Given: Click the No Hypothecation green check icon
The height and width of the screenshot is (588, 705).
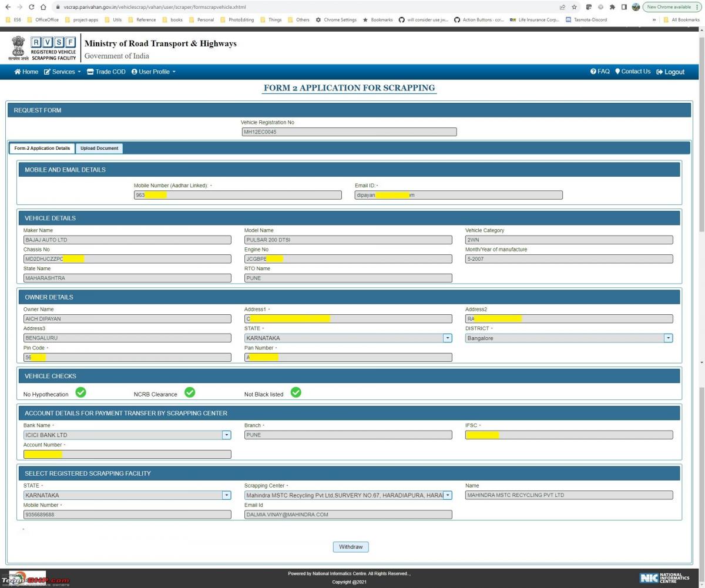Looking at the screenshot, I should pos(80,392).
